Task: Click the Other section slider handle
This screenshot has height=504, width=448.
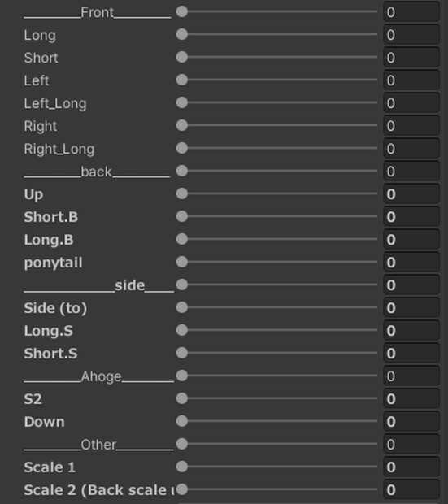Action: [181, 444]
